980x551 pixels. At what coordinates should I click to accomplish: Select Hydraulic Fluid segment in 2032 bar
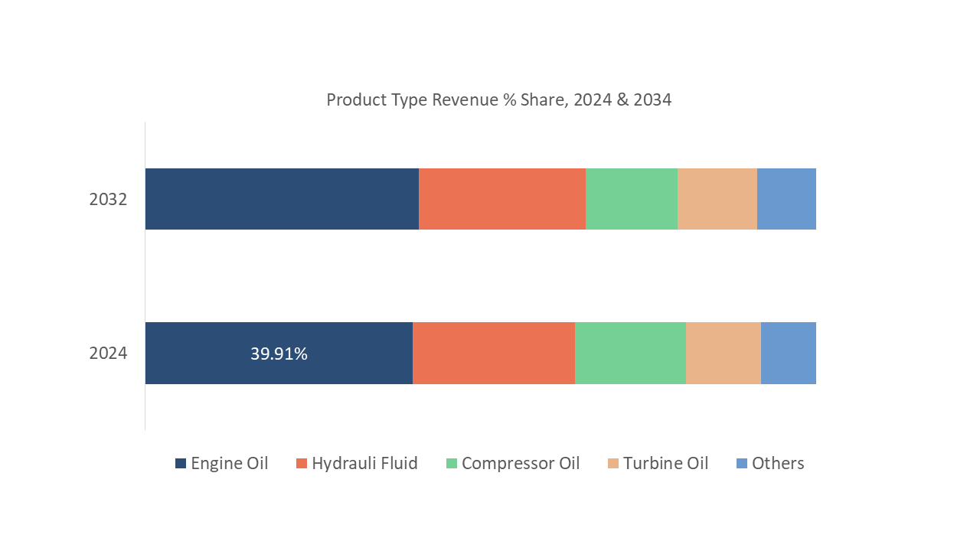tap(502, 199)
